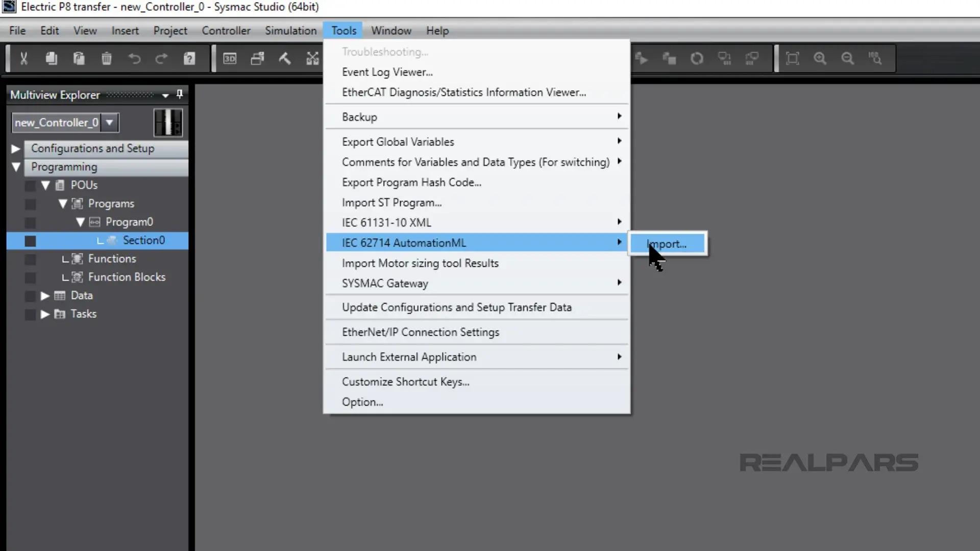Collapse the Programs tree node arrow
This screenshot has height=551, width=980.
coord(63,204)
